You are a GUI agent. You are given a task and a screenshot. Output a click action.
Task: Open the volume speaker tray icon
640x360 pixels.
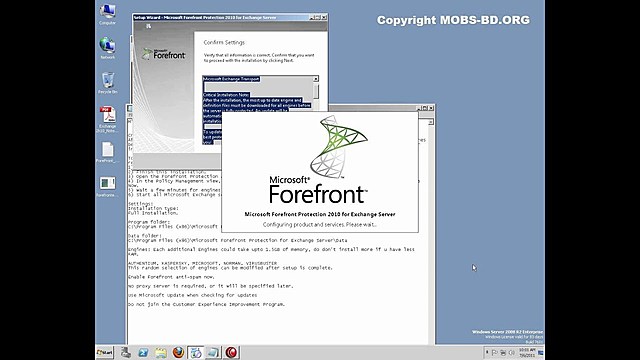(511, 352)
